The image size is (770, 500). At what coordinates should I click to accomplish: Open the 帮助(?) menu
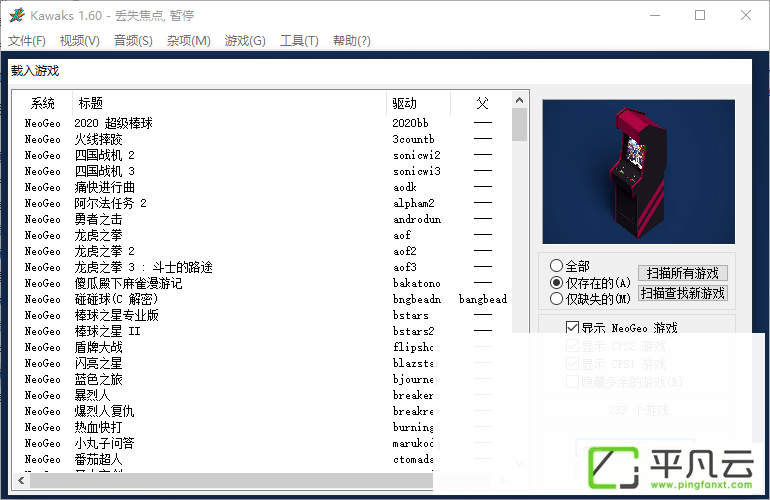coord(352,41)
